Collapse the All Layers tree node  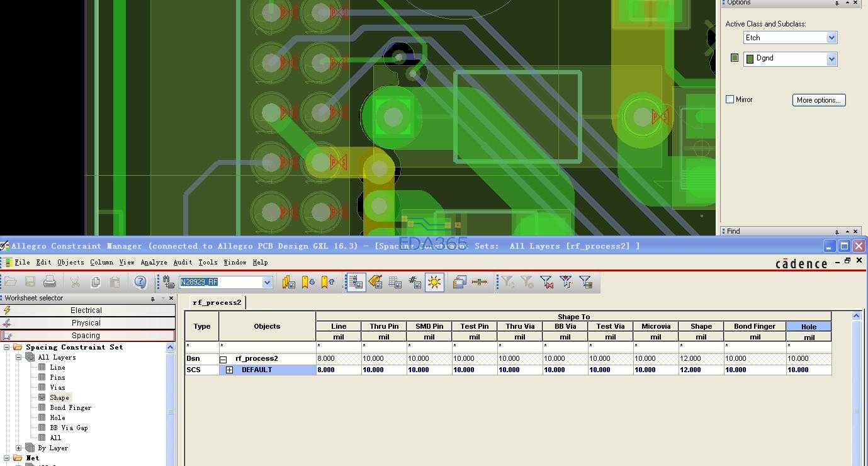tap(19, 358)
